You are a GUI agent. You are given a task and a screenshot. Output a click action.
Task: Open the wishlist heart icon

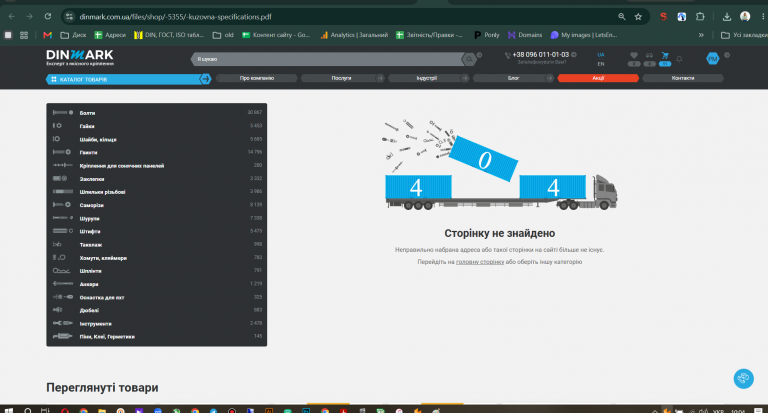[x=634, y=55]
